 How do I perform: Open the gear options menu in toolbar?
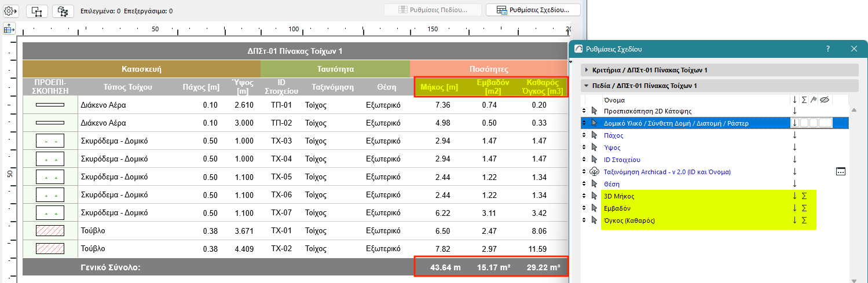click(11, 11)
